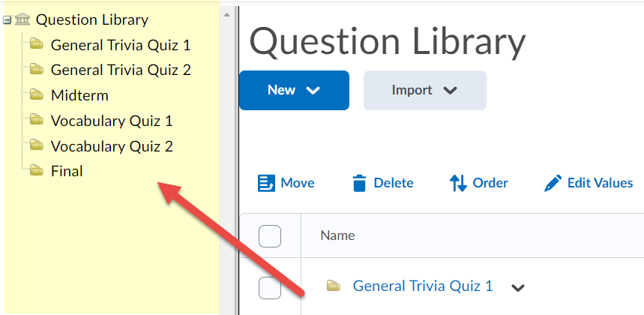Open the General Trivia Quiz 1 link
The height and width of the screenshot is (315, 644).
[423, 286]
